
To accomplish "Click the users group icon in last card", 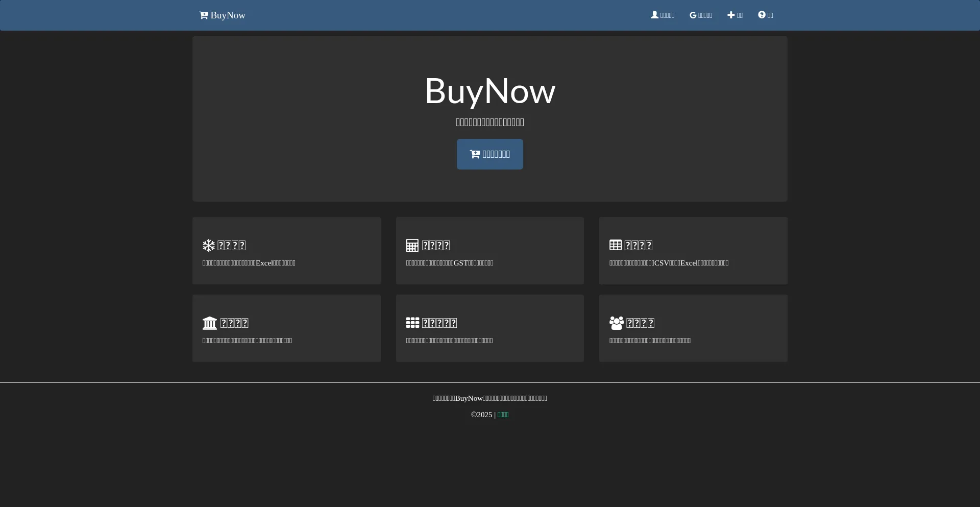I will (616, 323).
